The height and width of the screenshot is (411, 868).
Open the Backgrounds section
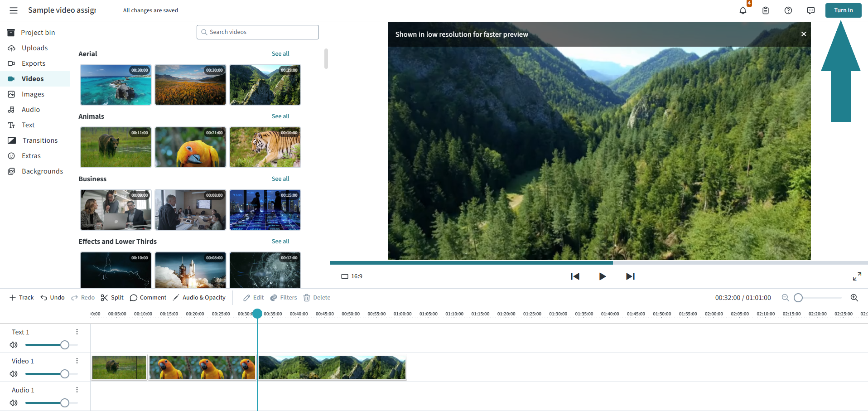tap(36, 171)
